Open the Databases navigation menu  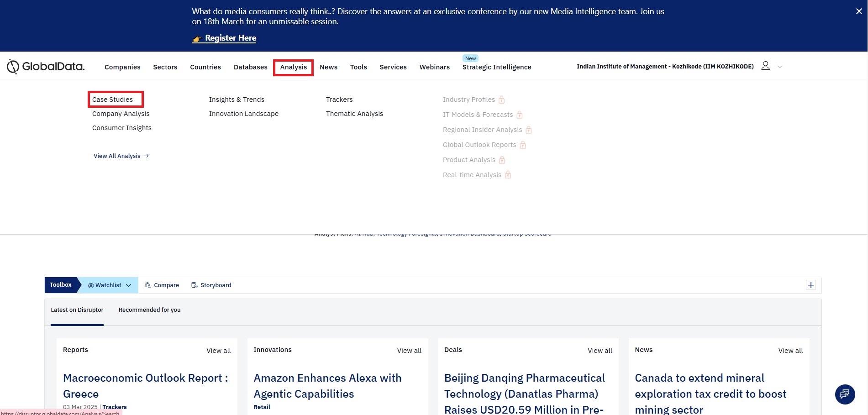tap(250, 67)
